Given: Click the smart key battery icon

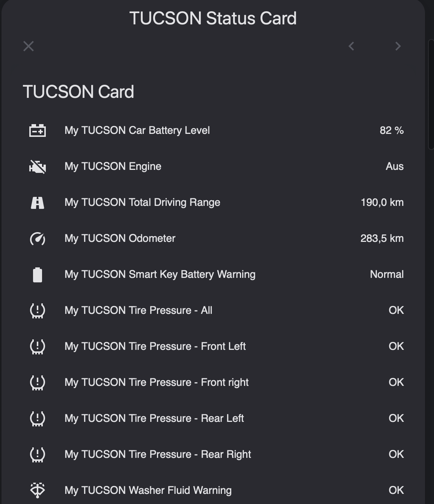Looking at the screenshot, I should tap(38, 274).
